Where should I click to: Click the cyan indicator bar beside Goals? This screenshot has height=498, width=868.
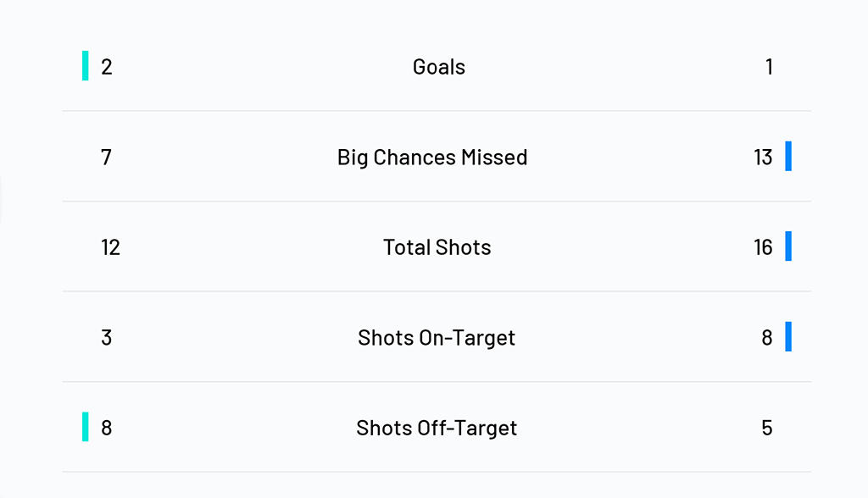tap(86, 66)
